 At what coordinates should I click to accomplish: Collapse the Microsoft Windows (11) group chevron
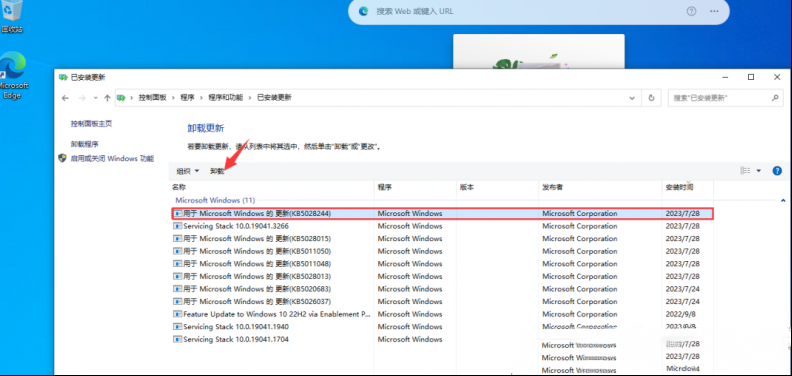pos(783,201)
